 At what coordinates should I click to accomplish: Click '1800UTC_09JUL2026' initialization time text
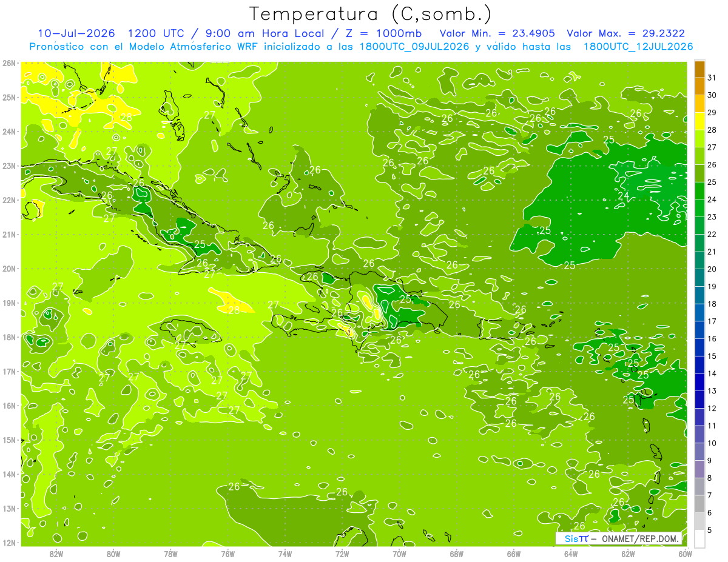tap(415, 46)
